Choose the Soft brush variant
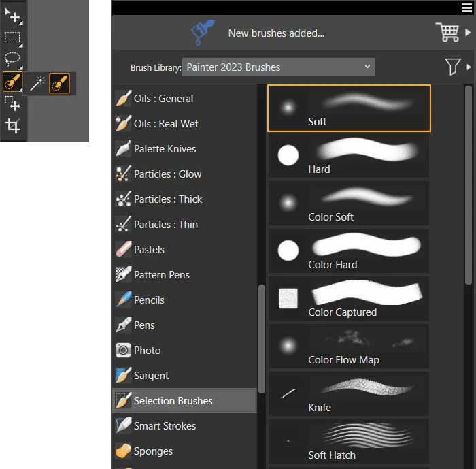 point(349,108)
